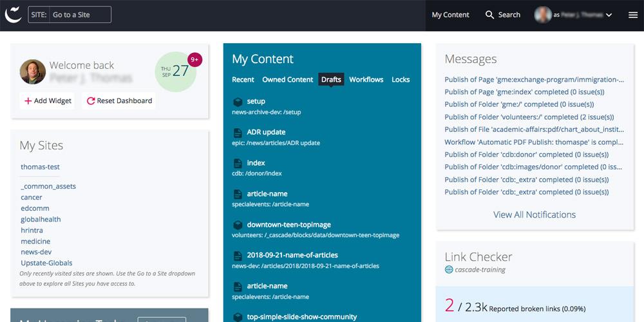Open the user account menu chevron
This screenshot has width=644, height=322.
coord(609,15)
